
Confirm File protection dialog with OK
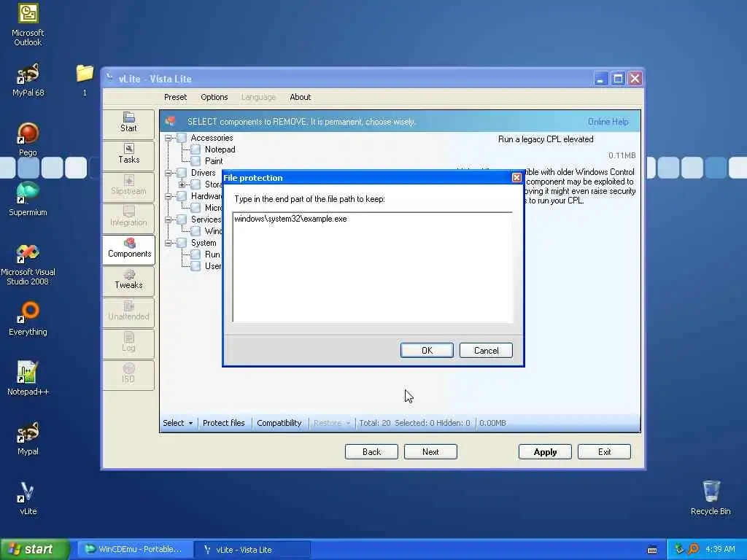coord(427,351)
